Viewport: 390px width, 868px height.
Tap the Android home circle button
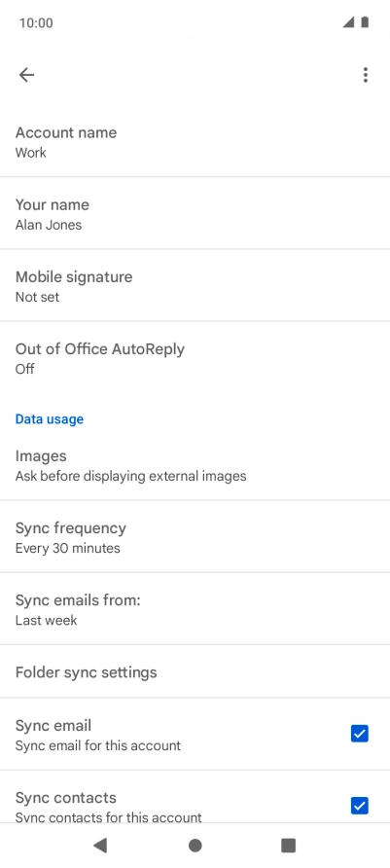tap(195, 845)
